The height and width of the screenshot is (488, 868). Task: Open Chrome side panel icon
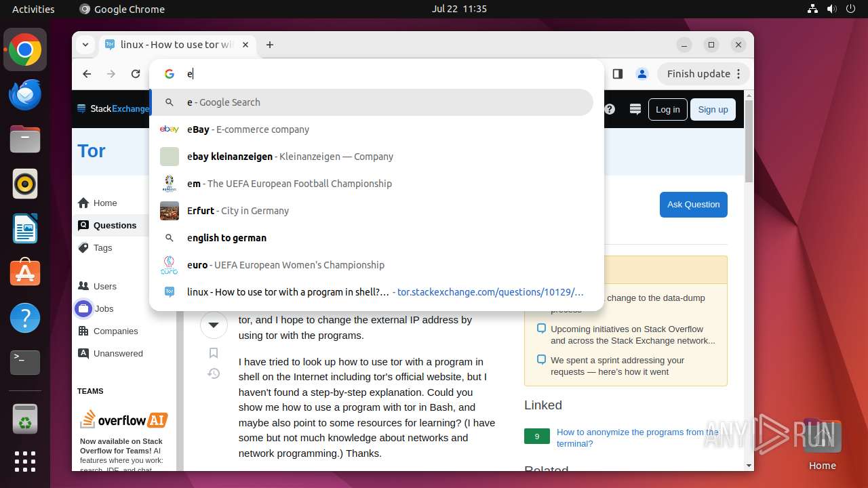pyautogui.click(x=617, y=74)
